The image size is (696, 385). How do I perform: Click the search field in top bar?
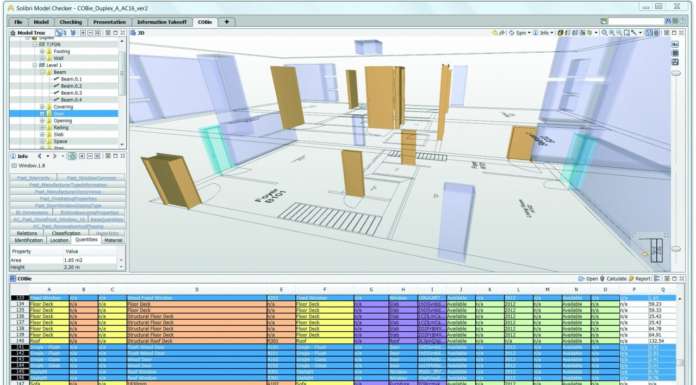pos(636,21)
